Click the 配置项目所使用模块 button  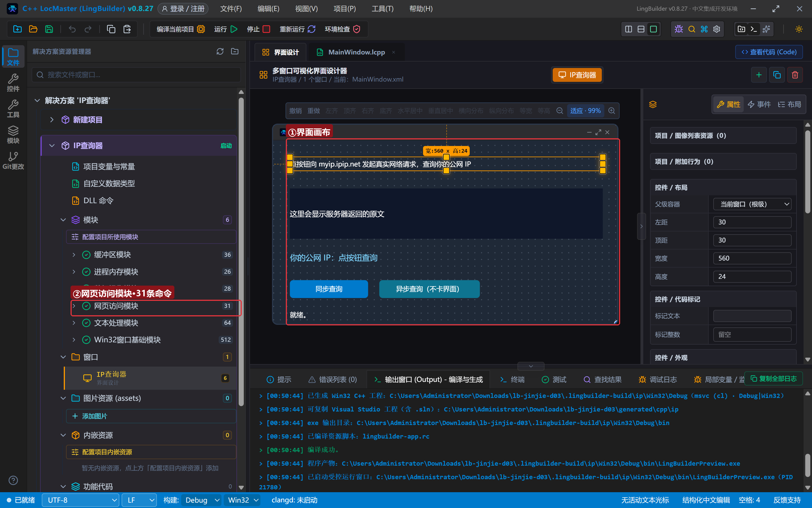pos(151,237)
